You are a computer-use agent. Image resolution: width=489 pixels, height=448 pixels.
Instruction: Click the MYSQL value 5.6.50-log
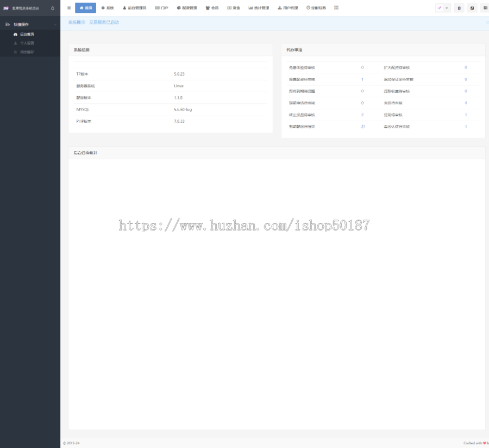(183, 109)
